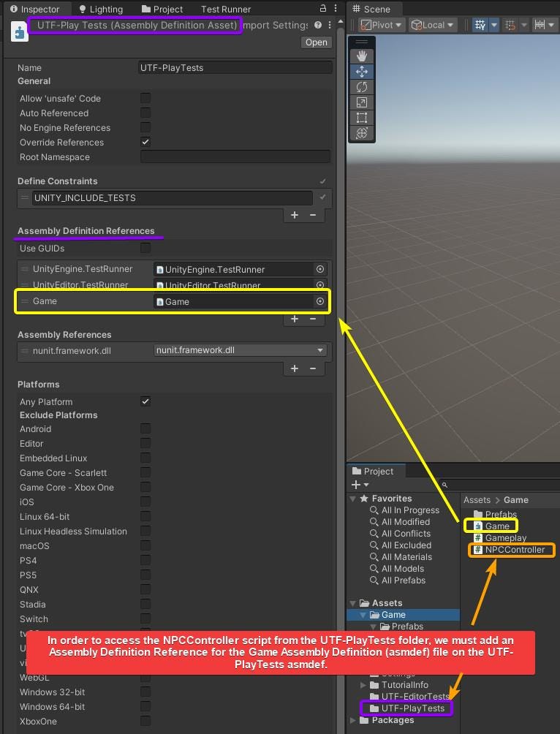Open snap increment settings dropdown arrow
Screen dimensions: 560x734
click(x=552, y=25)
